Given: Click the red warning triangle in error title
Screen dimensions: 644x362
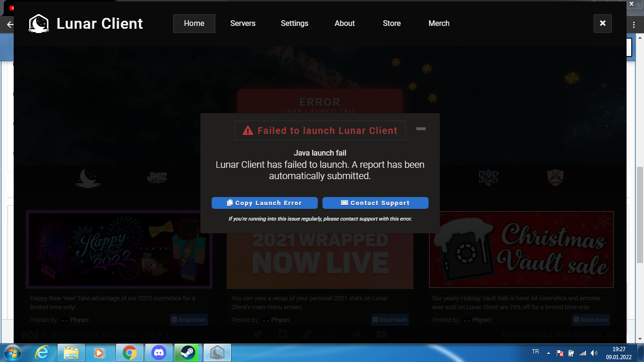Looking at the screenshot, I should pyautogui.click(x=248, y=131).
